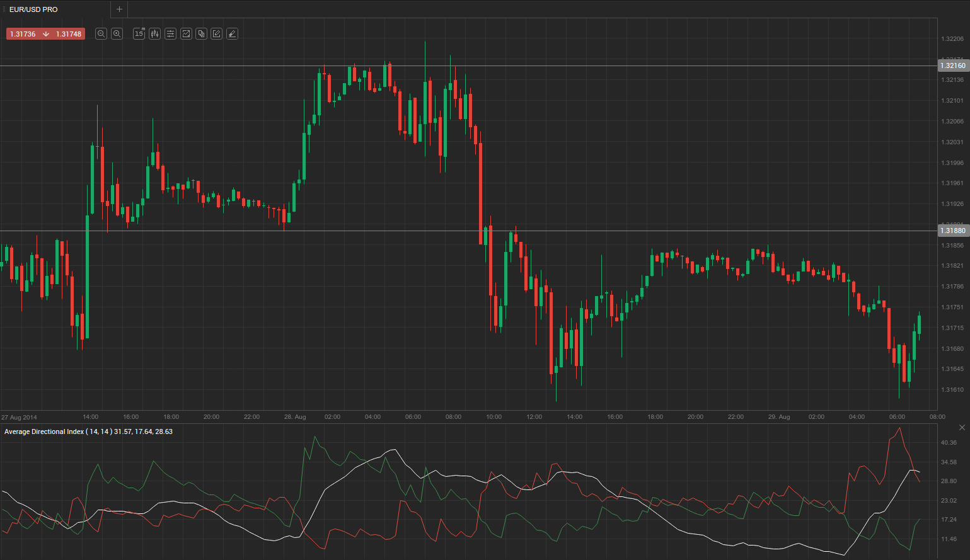Open the 15-minute timeframe selector
Viewport: 970px width, 560px height.
point(139,34)
